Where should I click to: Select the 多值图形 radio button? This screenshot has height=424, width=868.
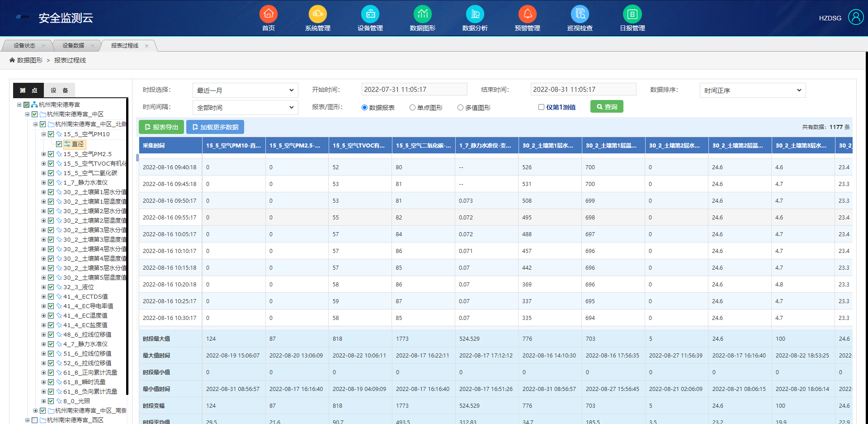(x=460, y=108)
